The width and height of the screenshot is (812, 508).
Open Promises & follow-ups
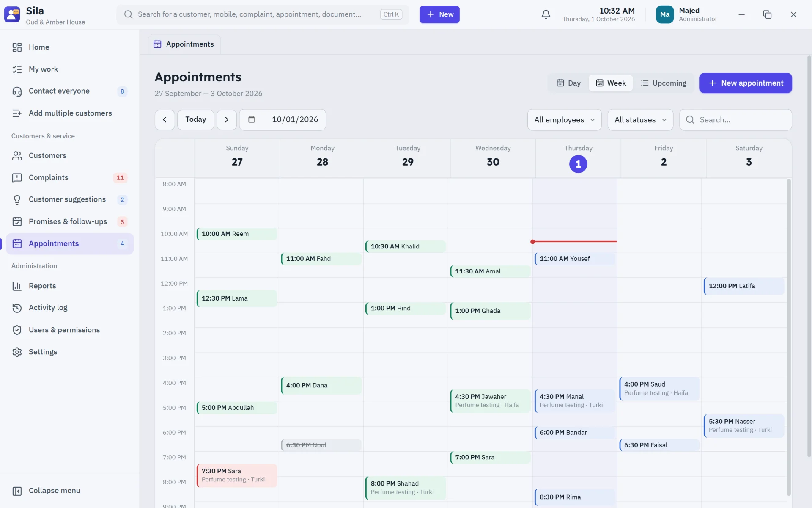(70, 221)
